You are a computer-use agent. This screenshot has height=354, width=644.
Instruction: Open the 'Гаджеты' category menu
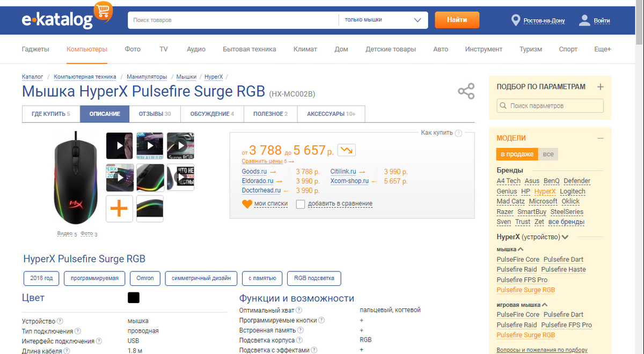point(35,49)
